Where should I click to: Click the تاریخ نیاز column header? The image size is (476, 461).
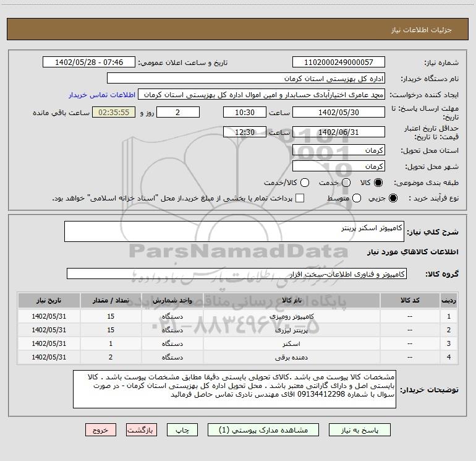[x=49, y=300]
